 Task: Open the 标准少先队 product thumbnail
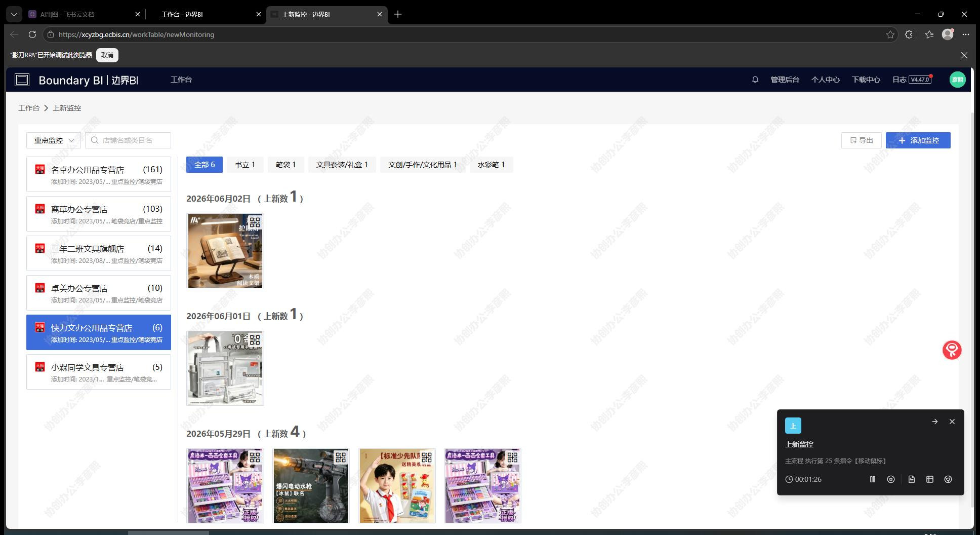(397, 486)
